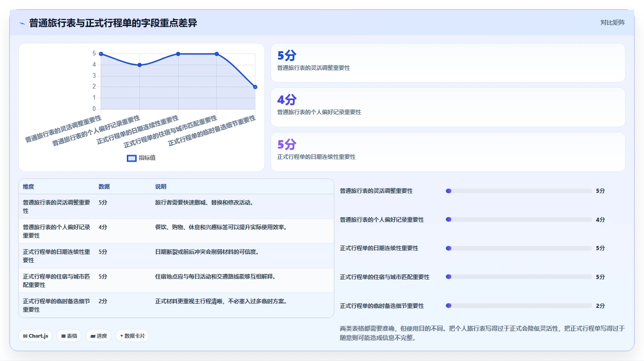
Task: Click progress bar for 正式行程单的住宿与城市匹配重要性
Action: point(519,277)
